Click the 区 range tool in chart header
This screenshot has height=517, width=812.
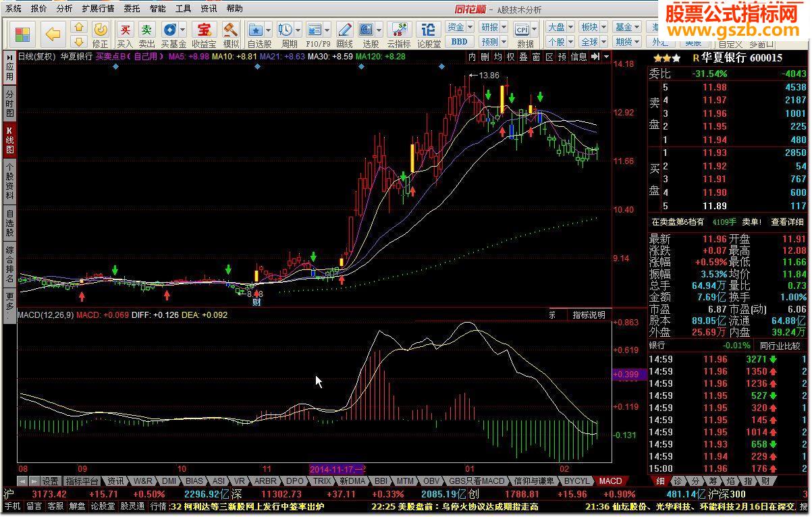click(549, 57)
